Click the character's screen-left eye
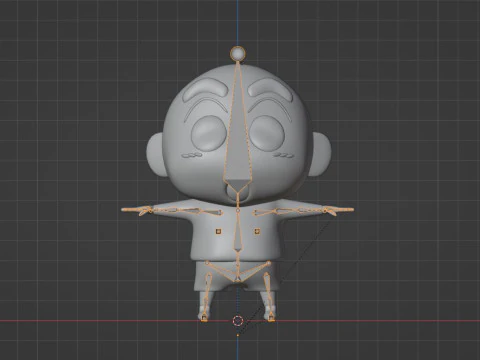480x360 pixels. (209, 134)
